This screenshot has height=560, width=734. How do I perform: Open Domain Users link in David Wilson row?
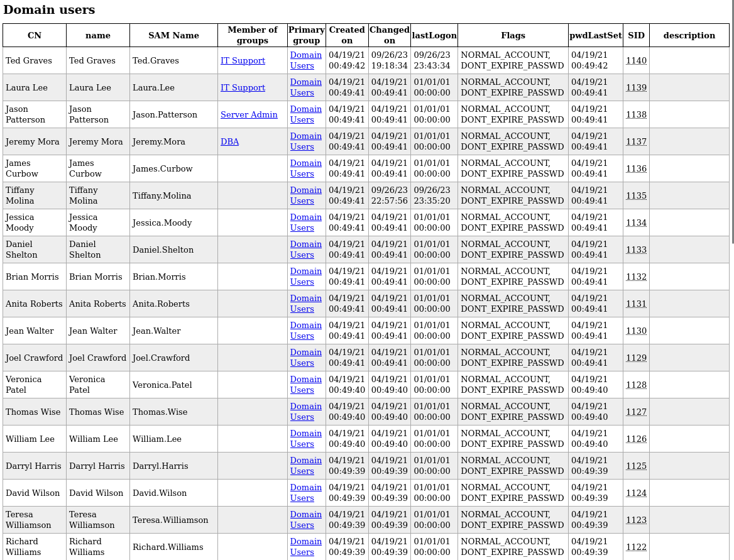(x=305, y=493)
